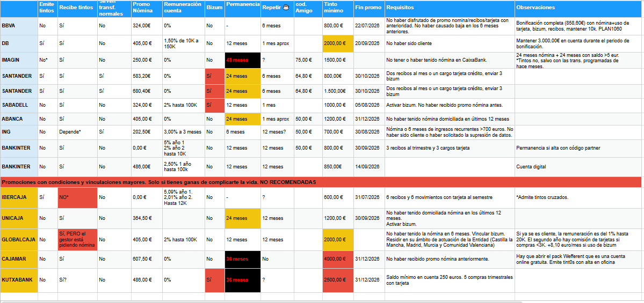
Task: Select the 202,50€ ING promo cell
Action: (147, 132)
